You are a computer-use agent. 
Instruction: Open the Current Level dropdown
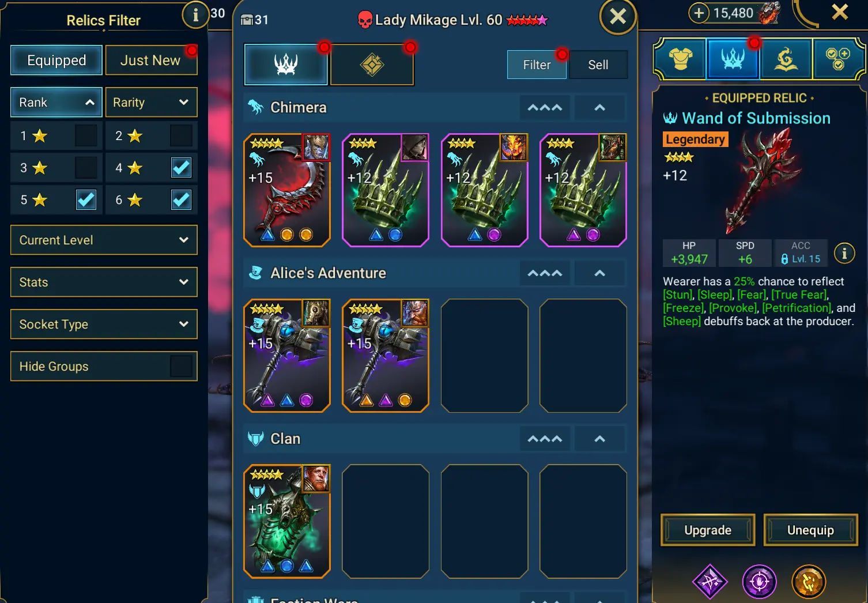point(104,240)
